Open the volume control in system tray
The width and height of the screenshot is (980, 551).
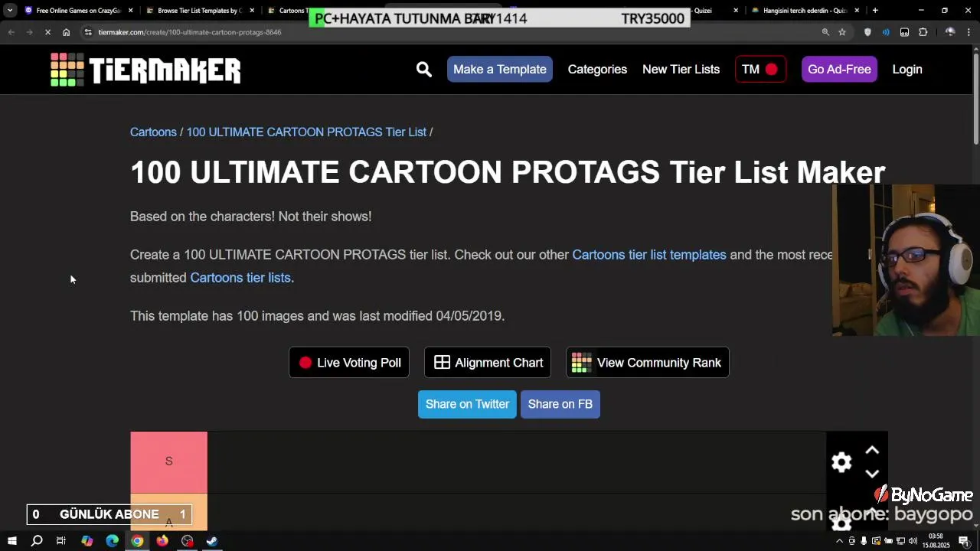[x=913, y=541]
